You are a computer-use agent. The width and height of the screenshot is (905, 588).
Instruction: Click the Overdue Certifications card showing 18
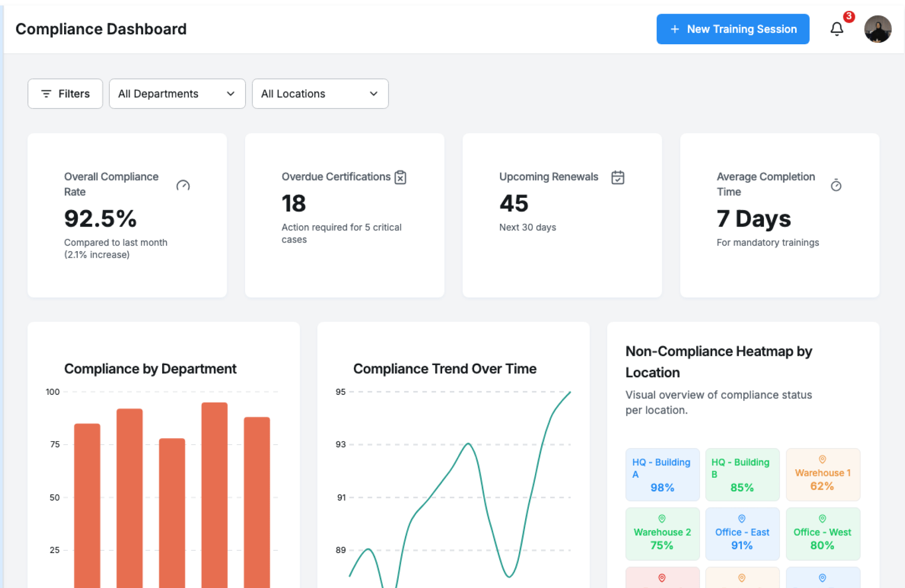pos(344,215)
